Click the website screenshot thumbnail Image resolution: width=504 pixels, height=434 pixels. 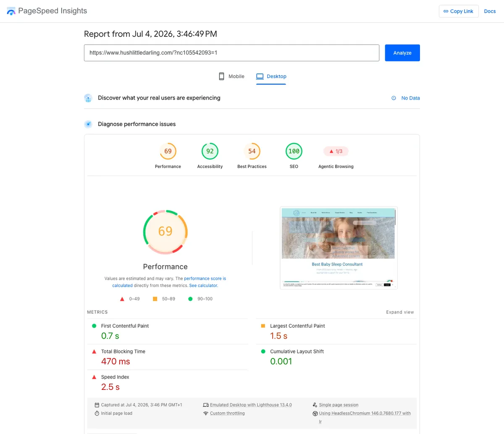[x=339, y=248]
